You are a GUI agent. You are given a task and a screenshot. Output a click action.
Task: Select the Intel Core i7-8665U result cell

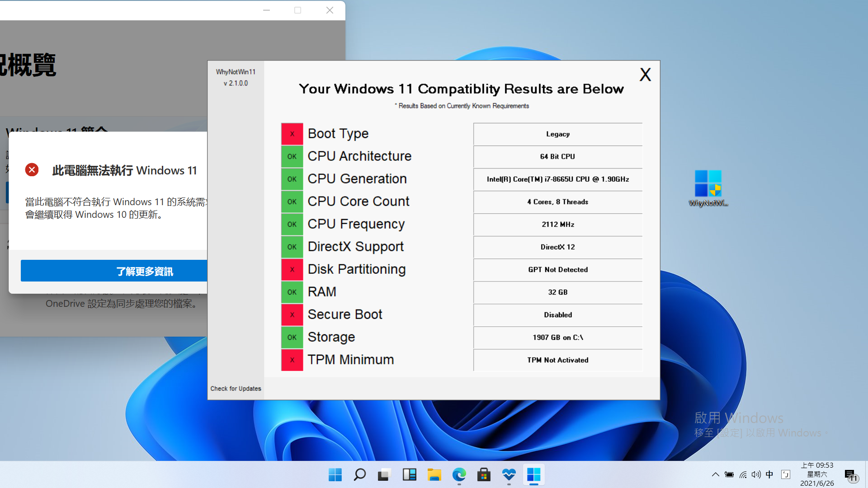click(x=558, y=179)
